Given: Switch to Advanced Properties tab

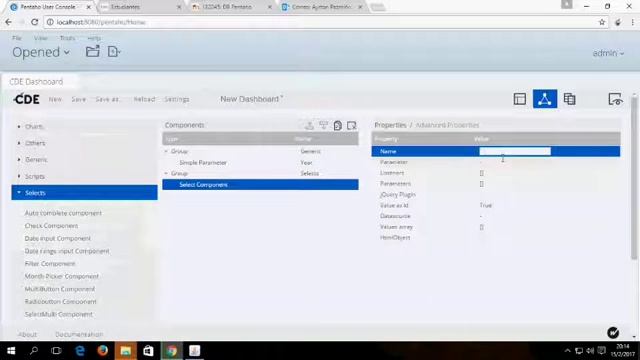Looking at the screenshot, I should [x=447, y=125].
